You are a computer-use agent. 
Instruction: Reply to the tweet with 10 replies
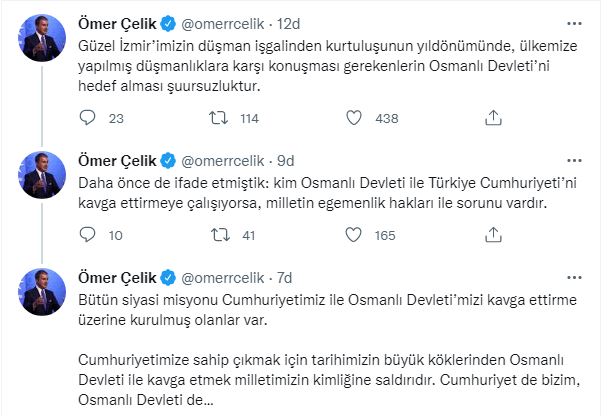(x=87, y=236)
